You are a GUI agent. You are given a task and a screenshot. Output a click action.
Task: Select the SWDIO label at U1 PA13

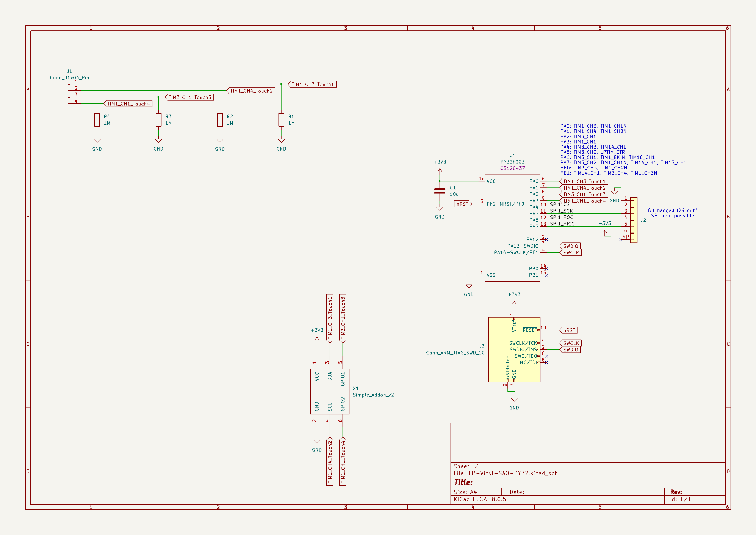[x=571, y=246]
